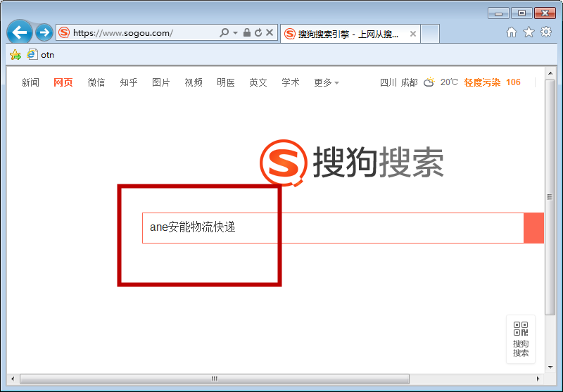The width and height of the screenshot is (563, 392).
Task: Click the 搜狗搜索 logo
Action: [x=351, y=163]
